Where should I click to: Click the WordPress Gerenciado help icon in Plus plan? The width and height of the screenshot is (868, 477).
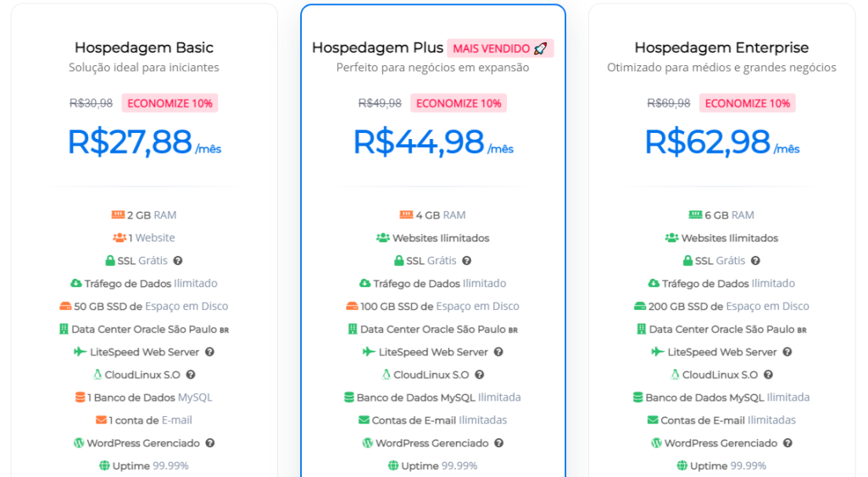tap(498, 443)
